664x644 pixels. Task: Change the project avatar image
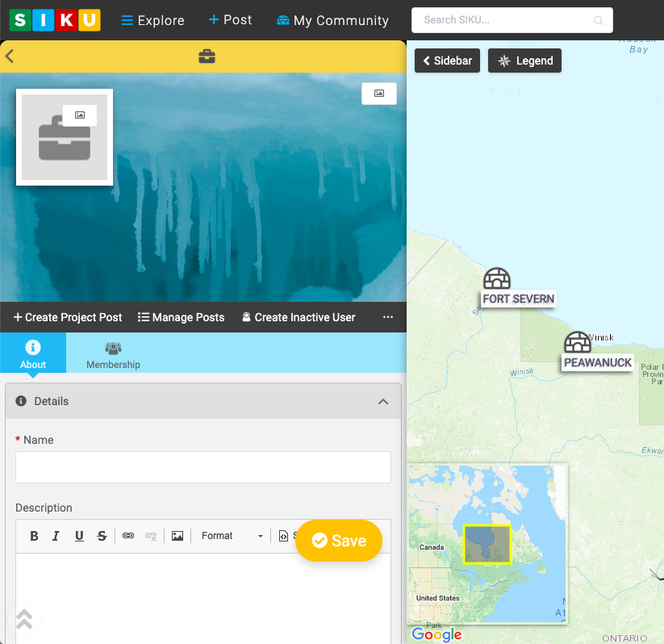[x=80, y=115]
